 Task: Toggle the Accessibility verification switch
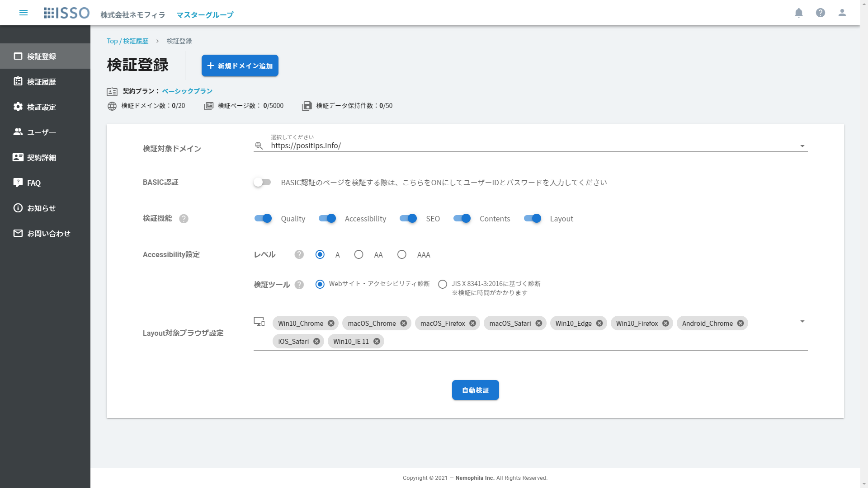pos(327,219)
